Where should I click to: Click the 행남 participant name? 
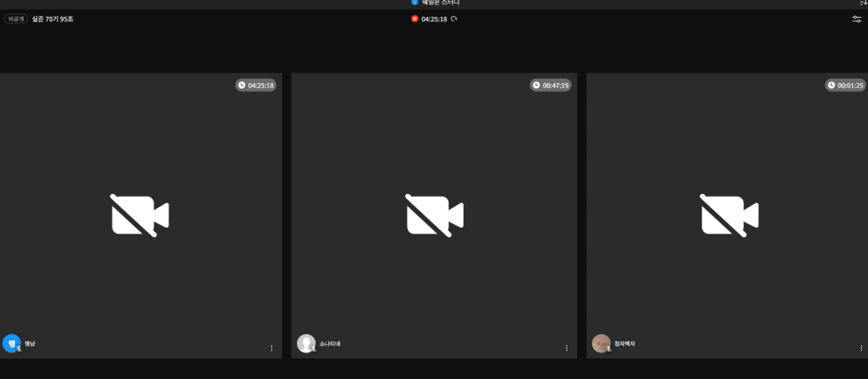[30, 344]
